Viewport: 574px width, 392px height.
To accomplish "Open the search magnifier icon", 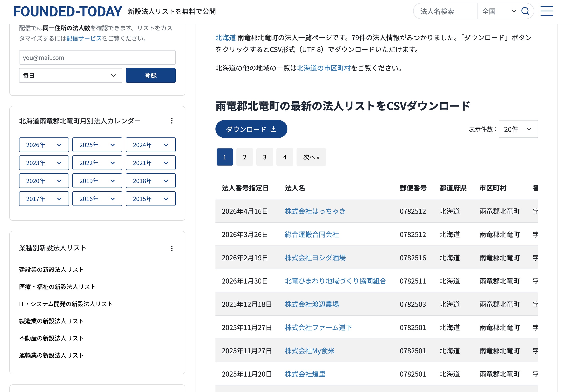I will (x=525, y=11).
